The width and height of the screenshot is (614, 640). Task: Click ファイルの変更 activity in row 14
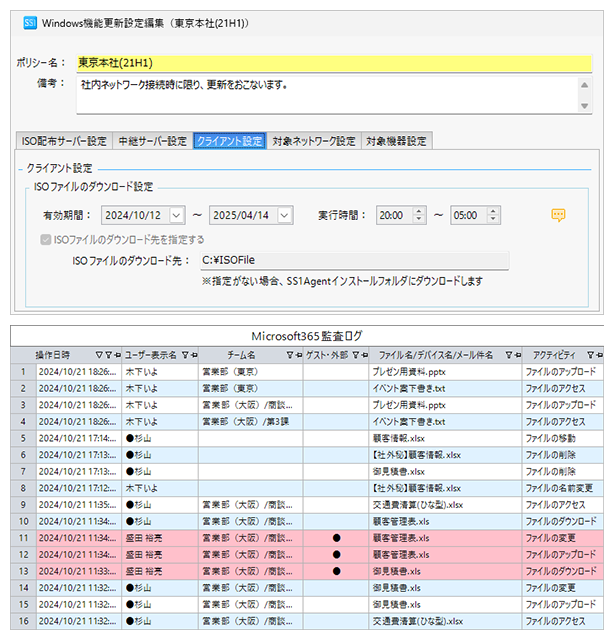563,588
